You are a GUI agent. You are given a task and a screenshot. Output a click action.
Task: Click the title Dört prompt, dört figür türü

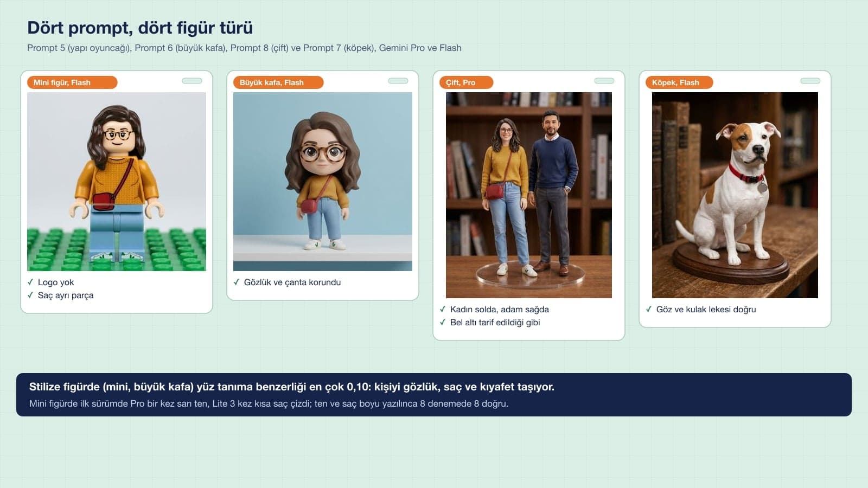pos(140,28)
